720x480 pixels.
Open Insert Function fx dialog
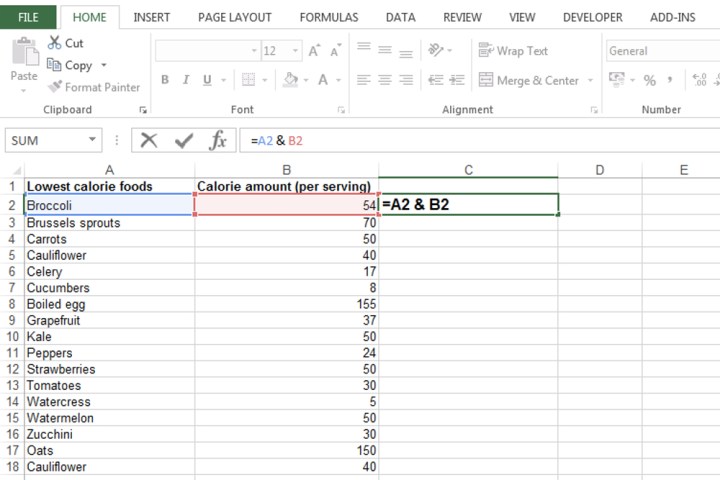pyautogui.click(x=217, y=141)
